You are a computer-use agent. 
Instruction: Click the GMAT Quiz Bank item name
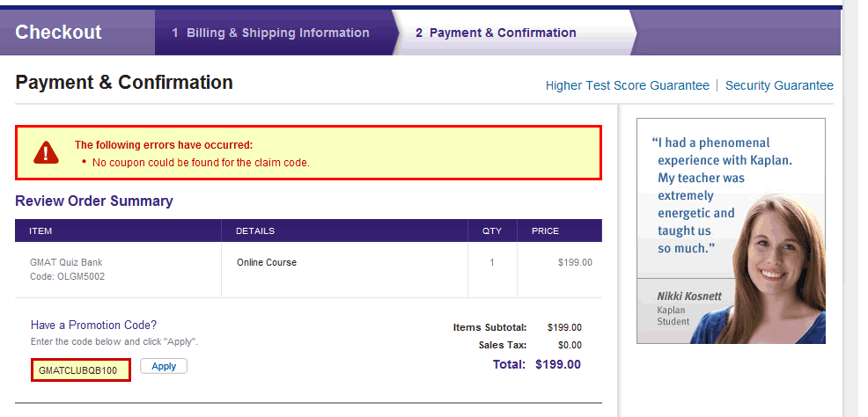tap(66, 262)
